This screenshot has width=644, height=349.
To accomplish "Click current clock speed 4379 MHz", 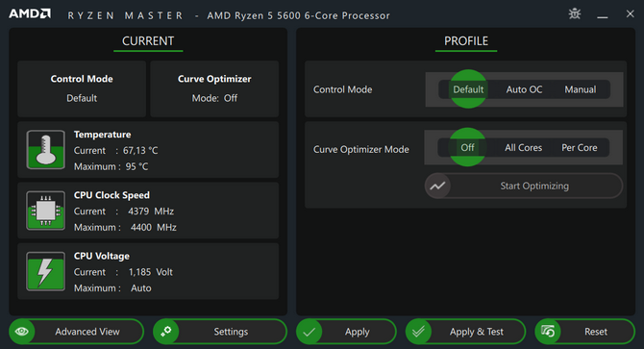I will click(x=151, y=212).
